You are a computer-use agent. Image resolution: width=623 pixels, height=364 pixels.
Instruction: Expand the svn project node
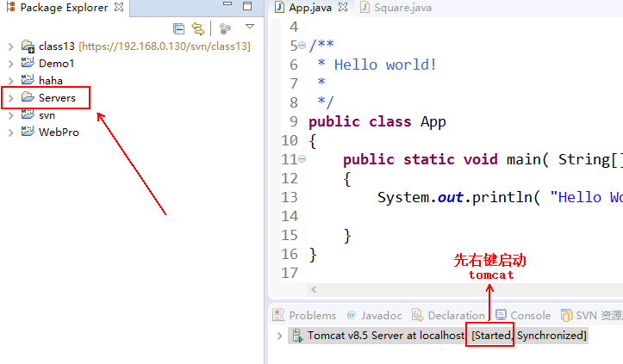coord(10,115)
